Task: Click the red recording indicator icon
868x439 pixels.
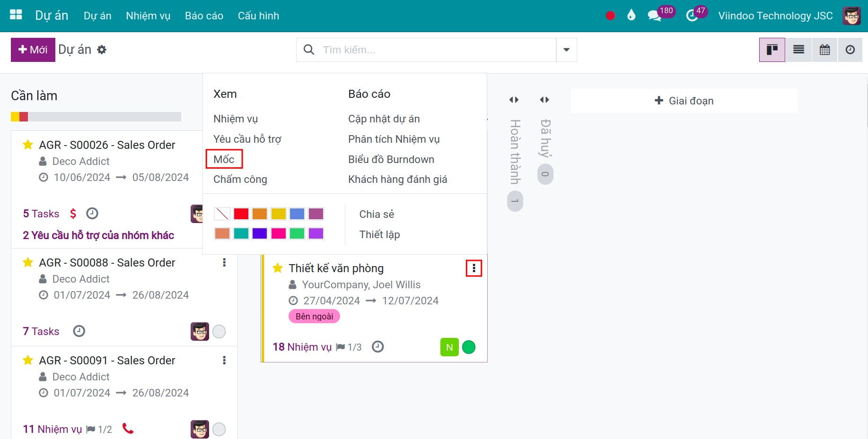Action: [x=610, y=16]
